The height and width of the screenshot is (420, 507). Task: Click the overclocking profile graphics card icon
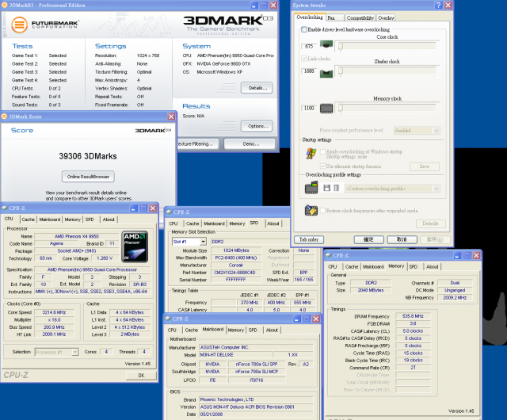coord(311,188)
